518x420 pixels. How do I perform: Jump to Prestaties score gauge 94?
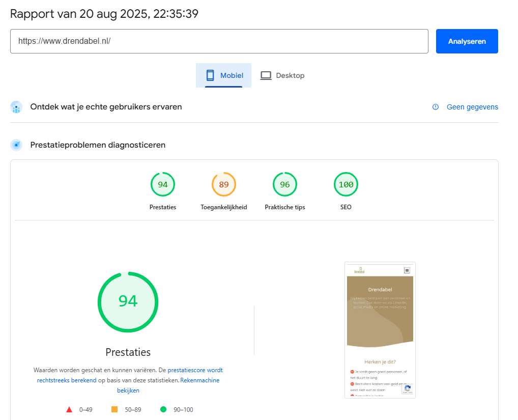[x=163, y=185]
